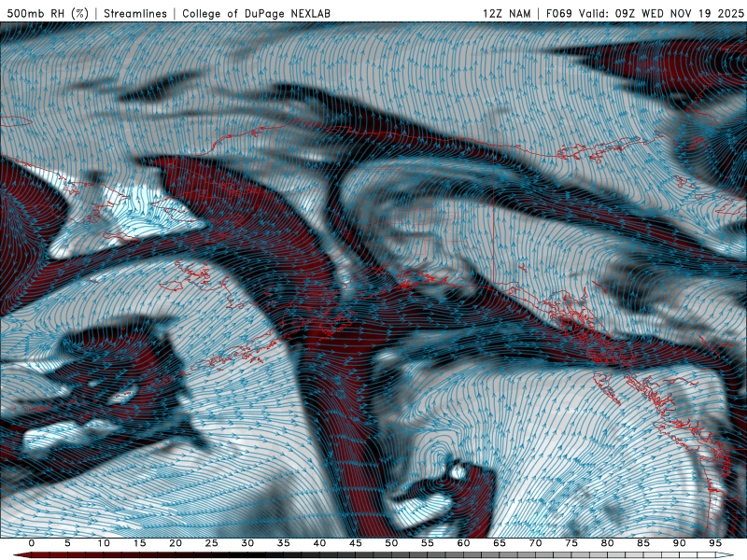747x560 pixels.
Task: Click the color bar label "15"
Action: tap(139, 543)
